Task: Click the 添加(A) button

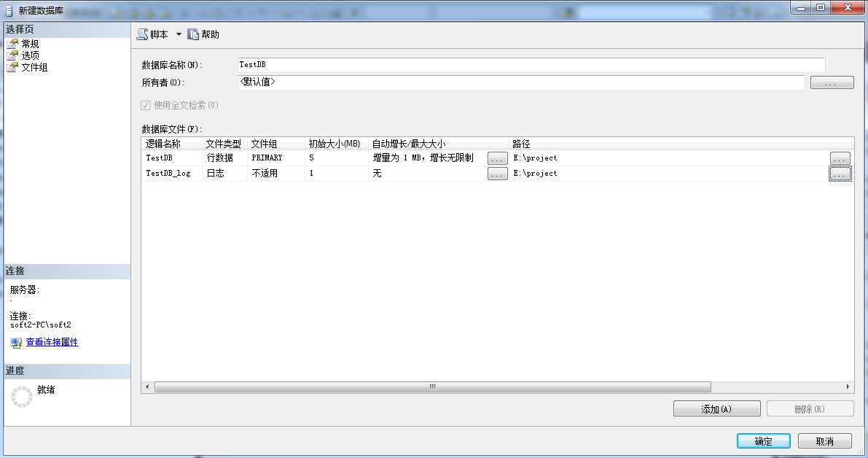Action: (x=716, y=408)
